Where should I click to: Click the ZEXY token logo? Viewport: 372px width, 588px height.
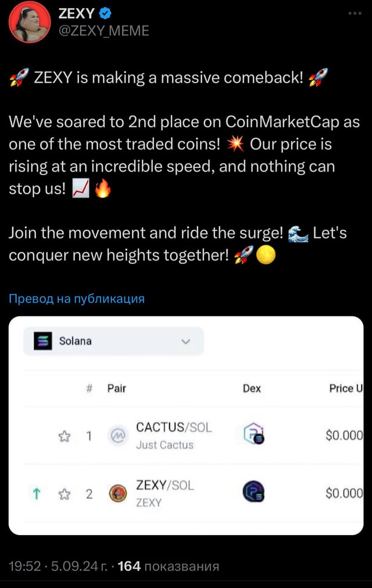[x=118, y=494]
